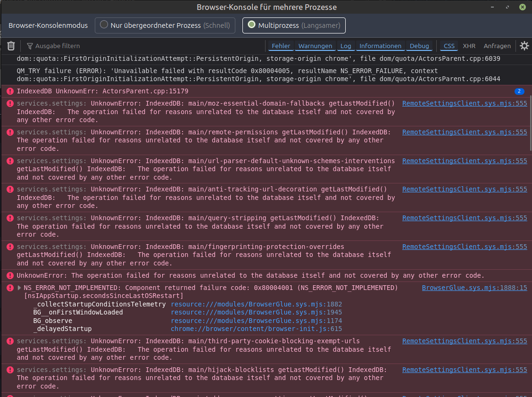The width and height of the screenshot is (532, 397).
Task: Click error icon for query-stripping message
Action: coord(10,218)
